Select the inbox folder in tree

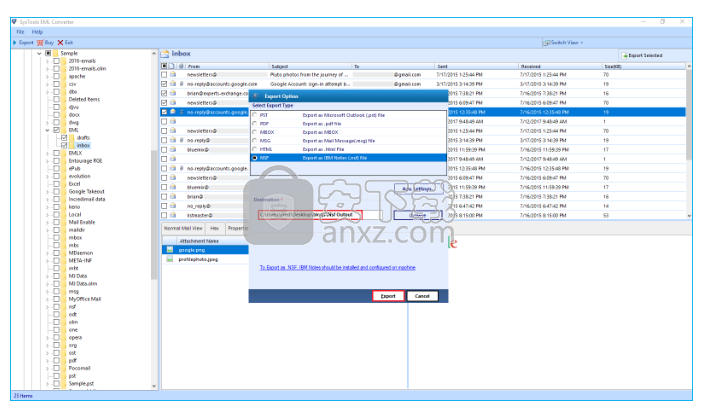click(83, 145)
